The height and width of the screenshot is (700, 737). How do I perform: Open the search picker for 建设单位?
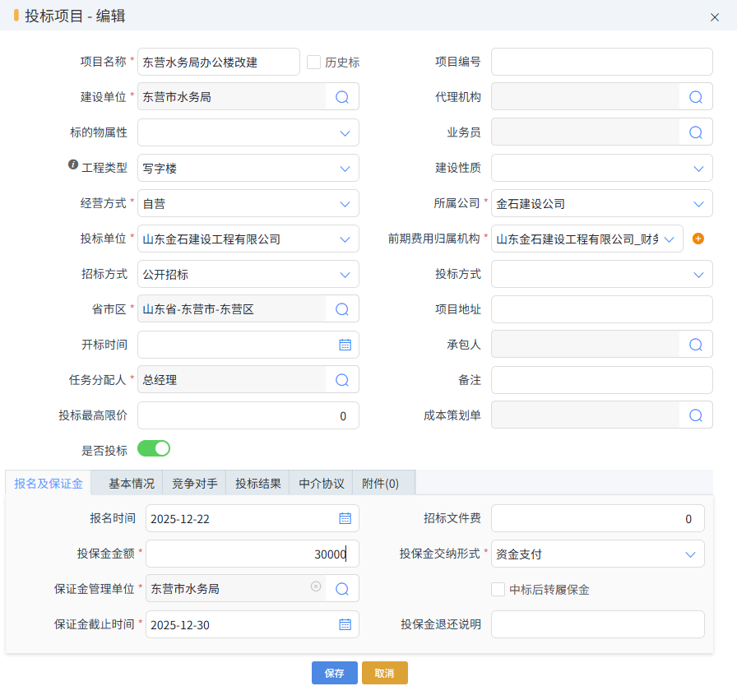(x=341, y=96)
